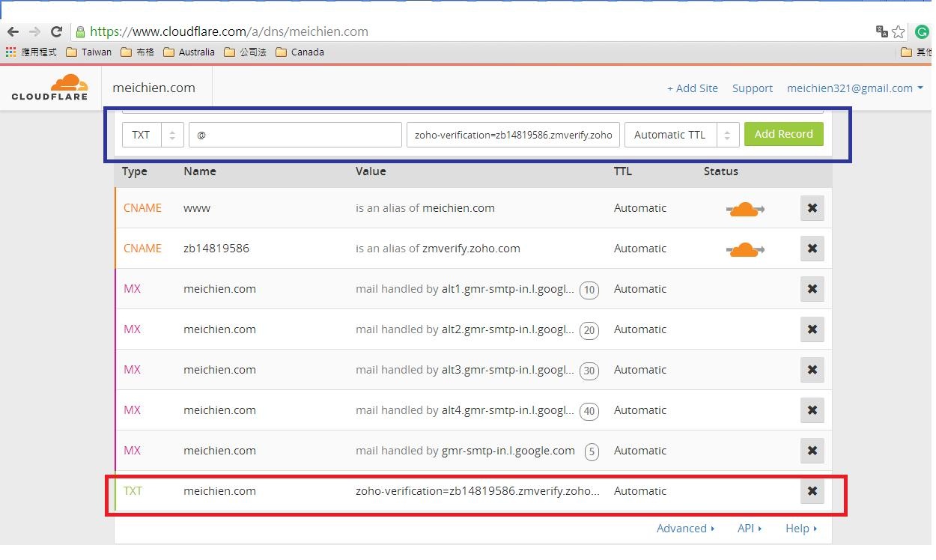Remove the alt2 MX record

pyautogui.click(x=812, y=329)
